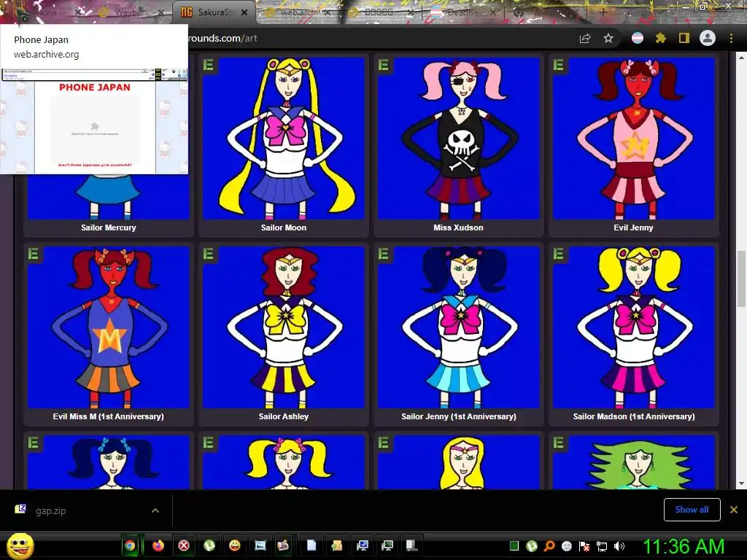
Task: Click the address bar URL text
Action: 223,38
